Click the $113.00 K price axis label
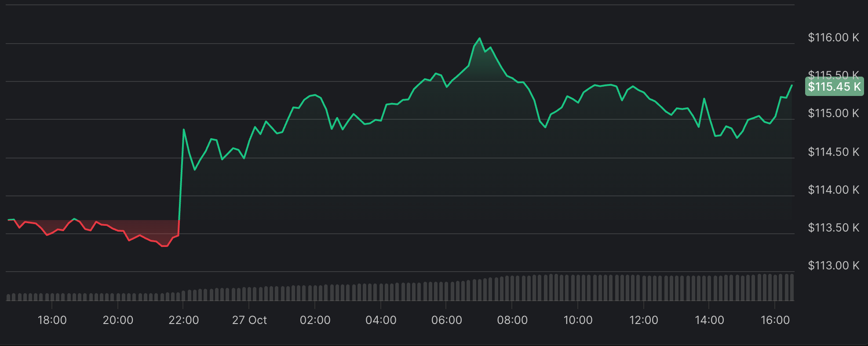 point(833,265)
